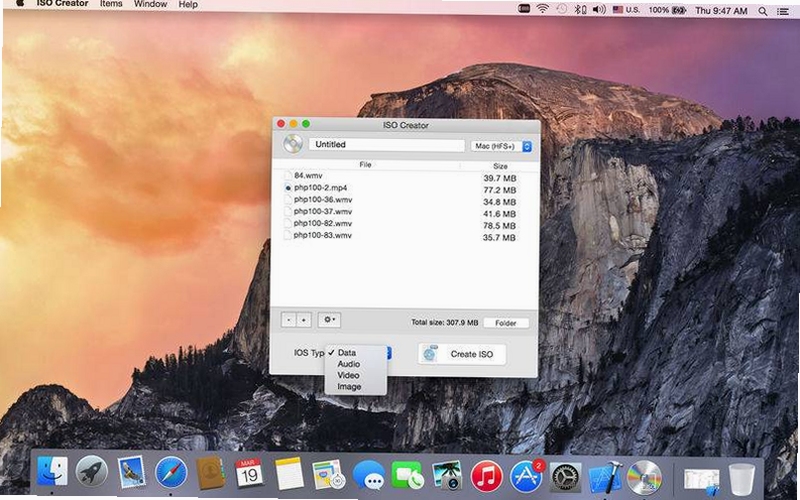
Task: Open the Mac (HFS+) filesystem dropdown
Action: pos(501,146)
